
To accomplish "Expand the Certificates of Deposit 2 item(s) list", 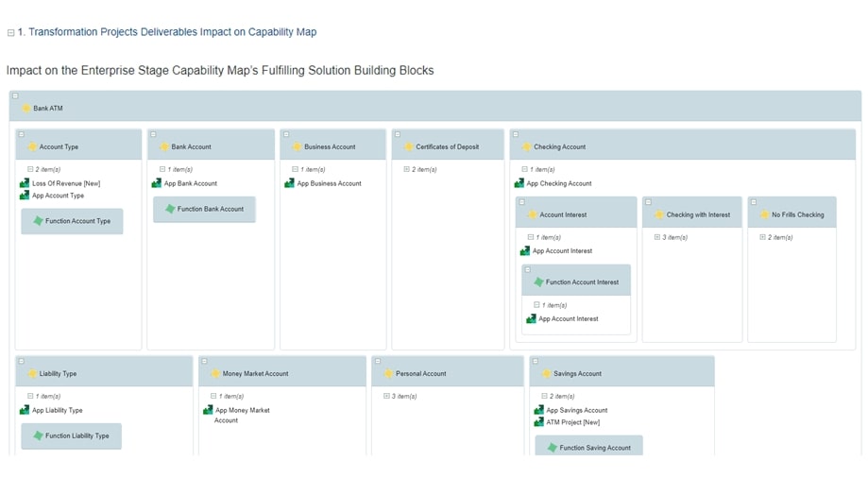I will [407, 170].
